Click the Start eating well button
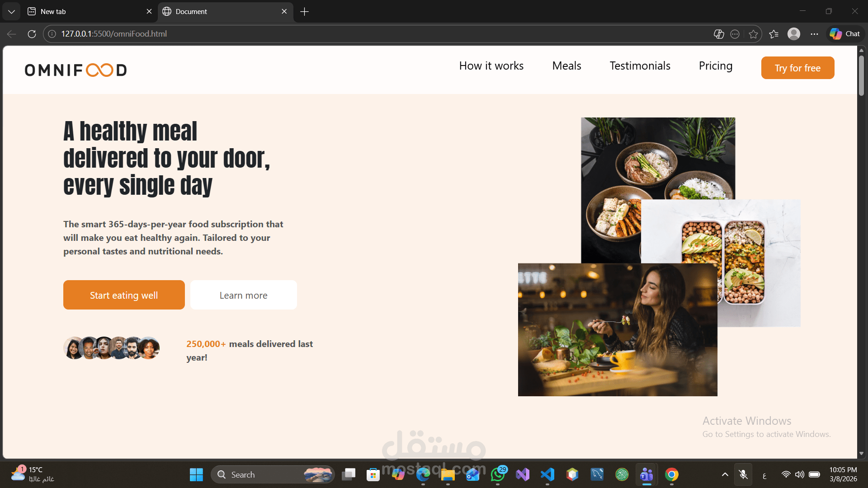The image size is (868, 488). pyautogui.click(x=124, y=295)
